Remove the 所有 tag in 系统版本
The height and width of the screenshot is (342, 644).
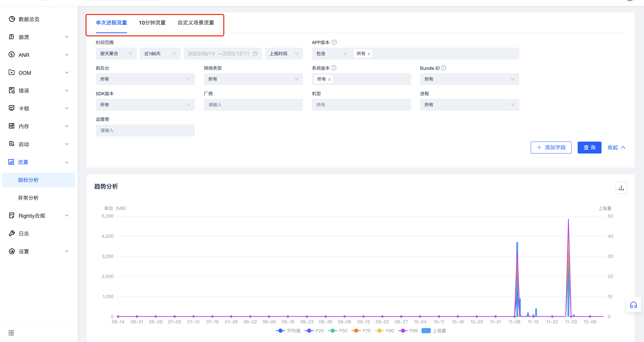click(x=329, y=79)
